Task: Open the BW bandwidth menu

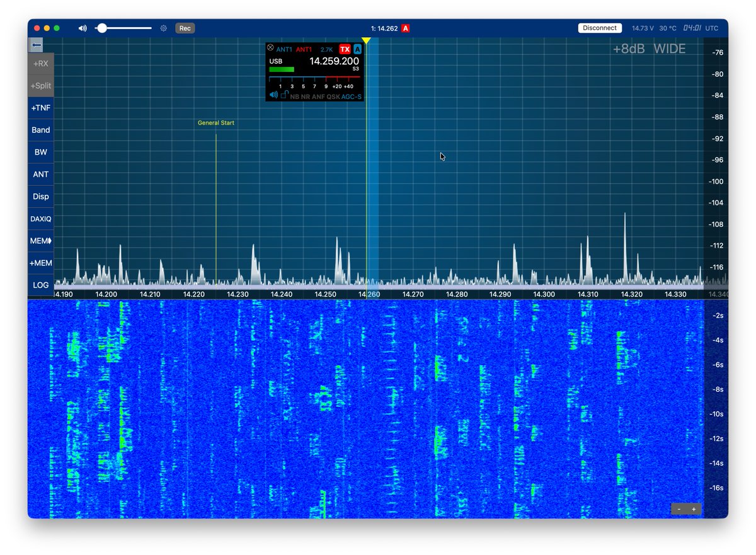Action: click(40, 152)
